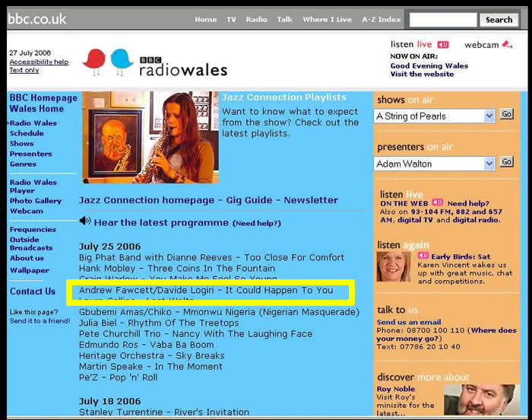Open the Wallpaper sidebar link
Viewport: 532px width, 420px height.
tap(30, 270)
